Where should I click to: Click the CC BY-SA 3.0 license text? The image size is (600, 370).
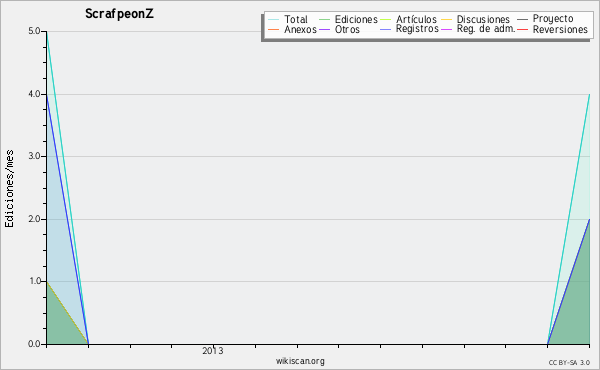click(x=569, y=363)
